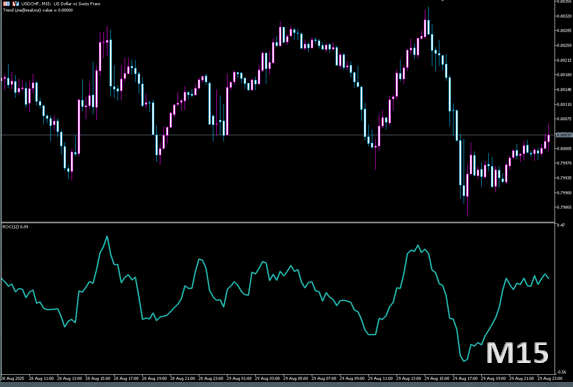This screenshot has width=573, height=387.
Task: Click the 28 Aug 23:00 time label
Action: [x=211, y=378]
